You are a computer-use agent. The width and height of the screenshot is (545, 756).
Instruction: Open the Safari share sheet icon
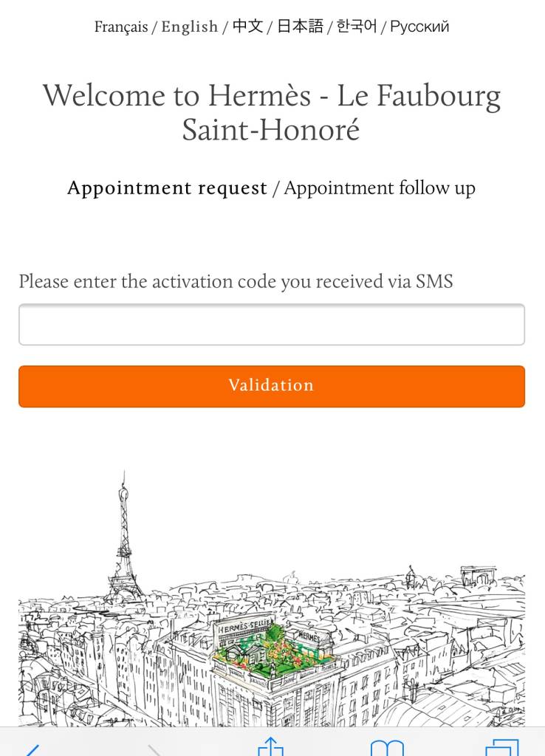click(x=270, y=746)
